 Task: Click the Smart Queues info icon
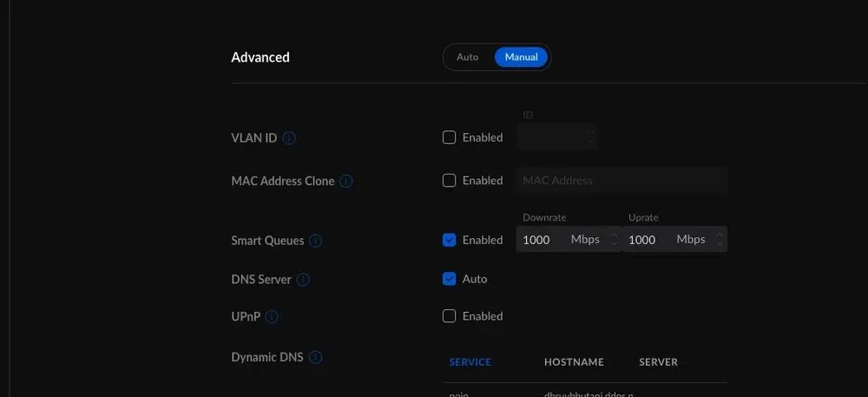316,241
